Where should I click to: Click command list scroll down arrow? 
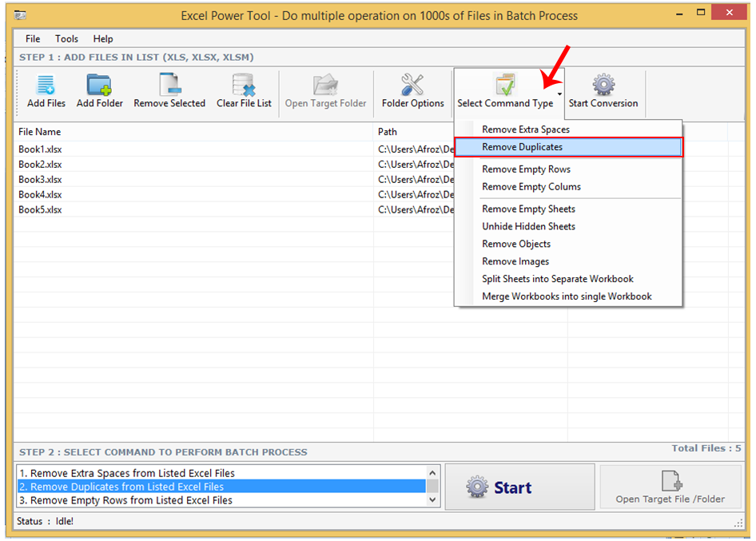point(432,500)
